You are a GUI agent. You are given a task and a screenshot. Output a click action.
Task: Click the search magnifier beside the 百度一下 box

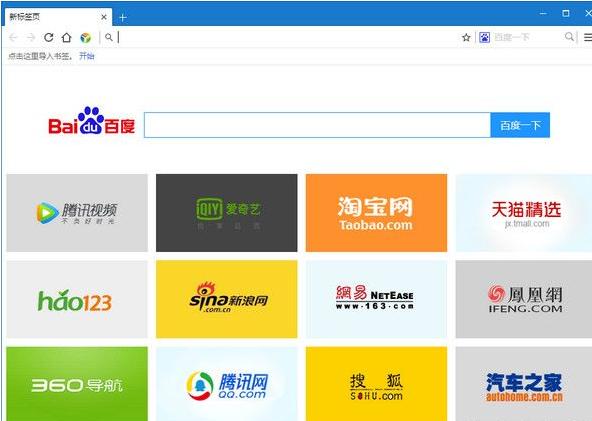(x=569, y=37)
